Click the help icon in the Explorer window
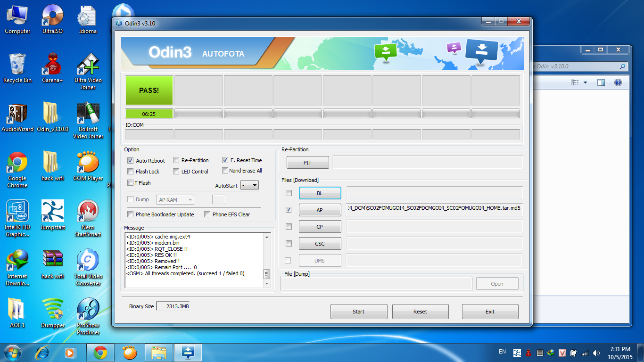 pyautogui.click(x=618, y=82)
